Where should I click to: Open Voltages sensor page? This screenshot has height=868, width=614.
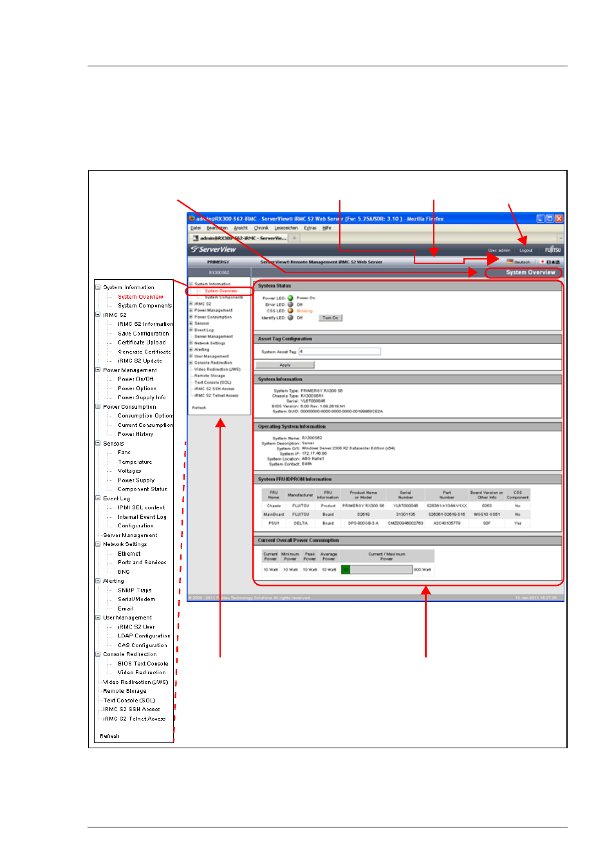129,471
